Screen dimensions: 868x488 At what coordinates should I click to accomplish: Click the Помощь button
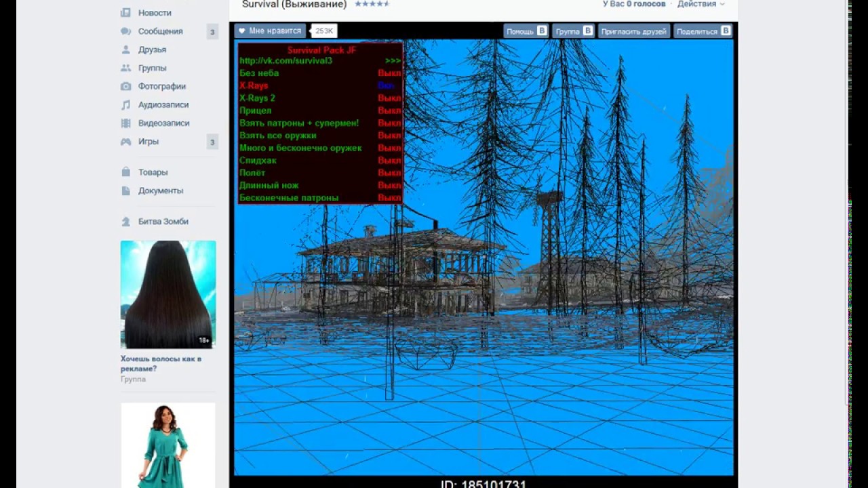pos(526,31)
